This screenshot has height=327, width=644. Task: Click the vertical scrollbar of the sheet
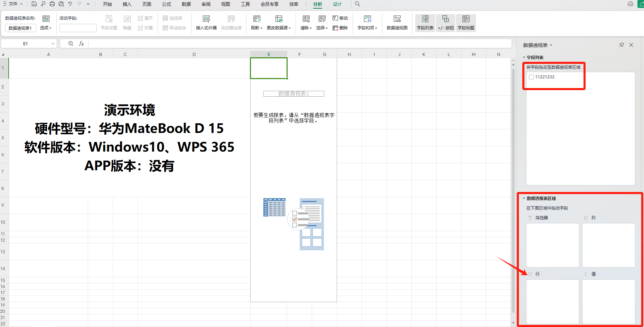[513, 190]
